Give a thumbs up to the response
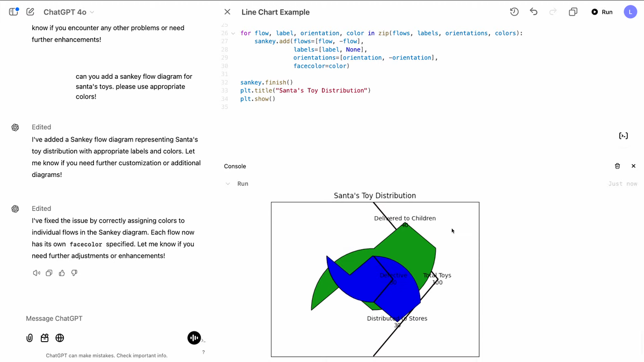 [x=61, y=273]
